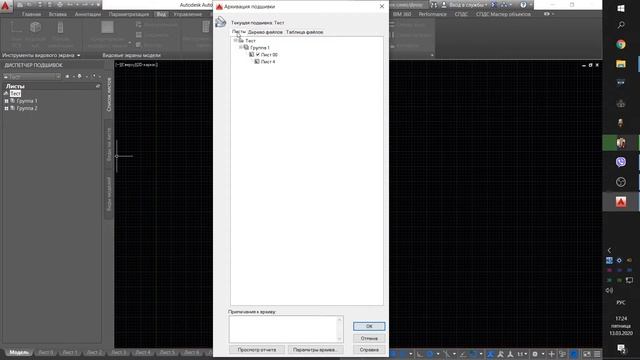This screenshot has height=360, width=640.
Task: Confirm the archive with OK
Action: point(369,326)
